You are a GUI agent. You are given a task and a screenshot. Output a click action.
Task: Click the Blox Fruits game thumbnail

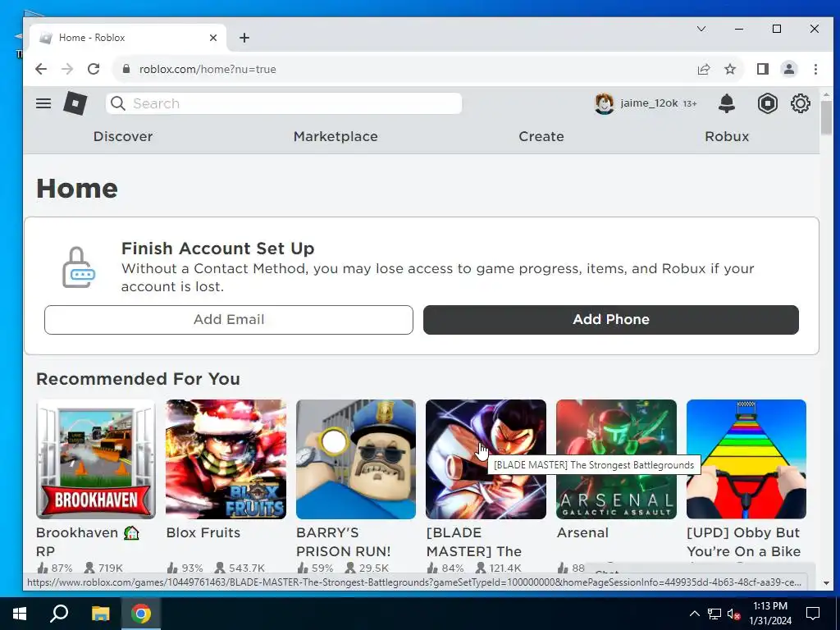point(226,459)
